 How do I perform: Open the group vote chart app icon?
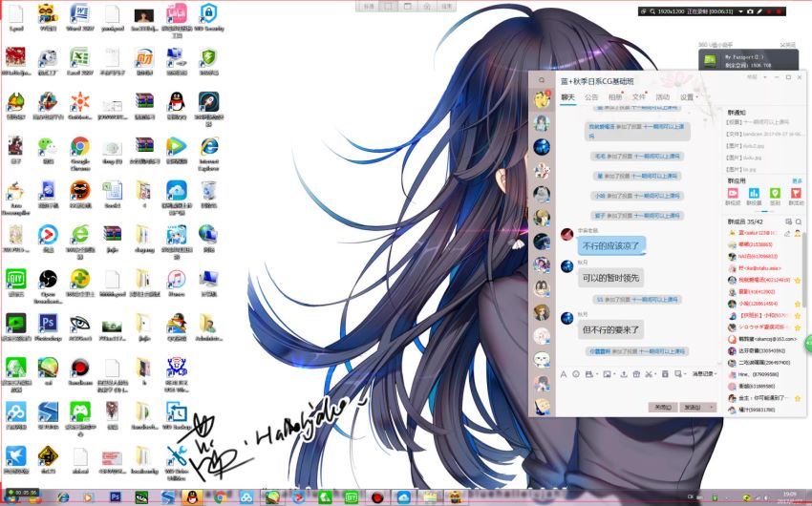[x=754, y=194]
